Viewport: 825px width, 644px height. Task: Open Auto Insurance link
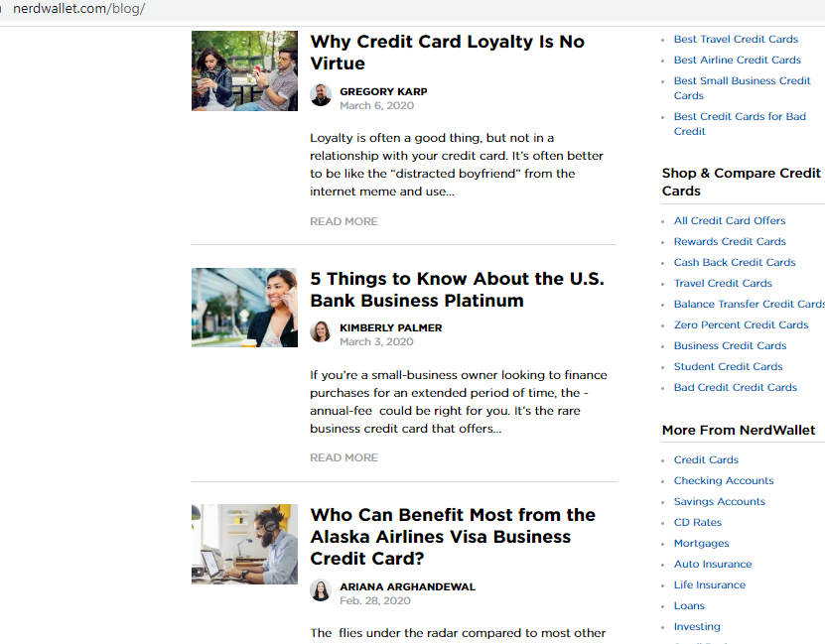(713, 564)
